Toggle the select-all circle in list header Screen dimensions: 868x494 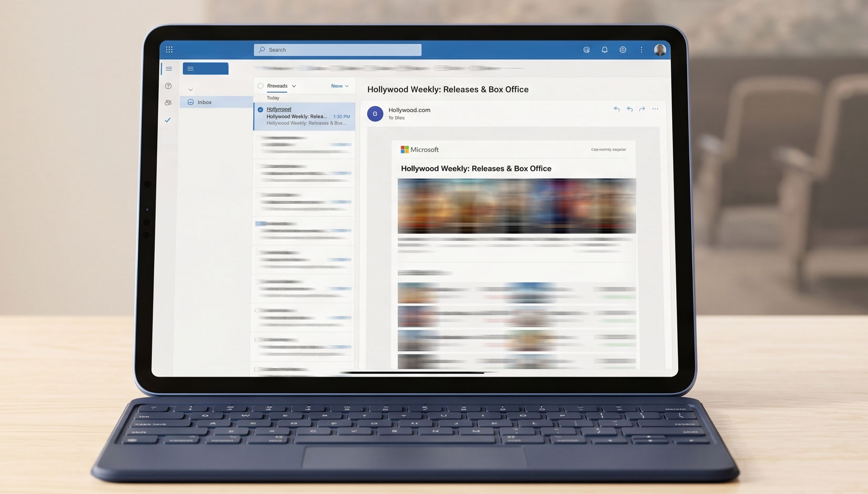(260, 86)
